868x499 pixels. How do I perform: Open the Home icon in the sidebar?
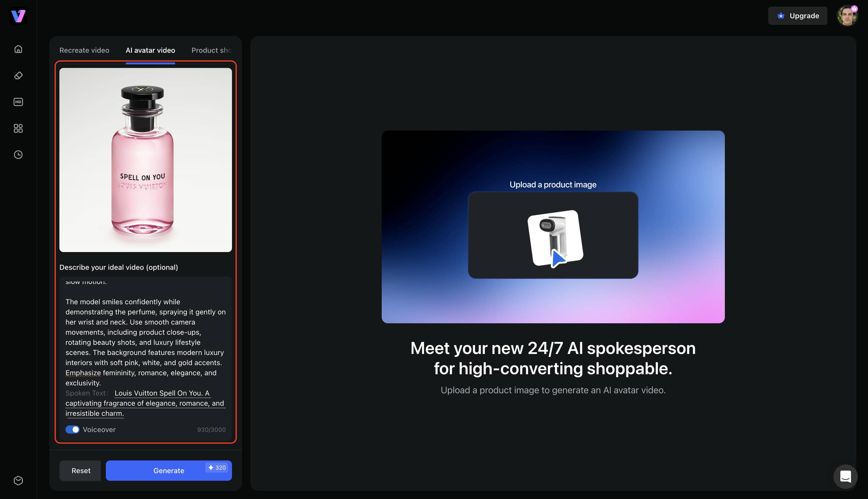pos(18,49)
